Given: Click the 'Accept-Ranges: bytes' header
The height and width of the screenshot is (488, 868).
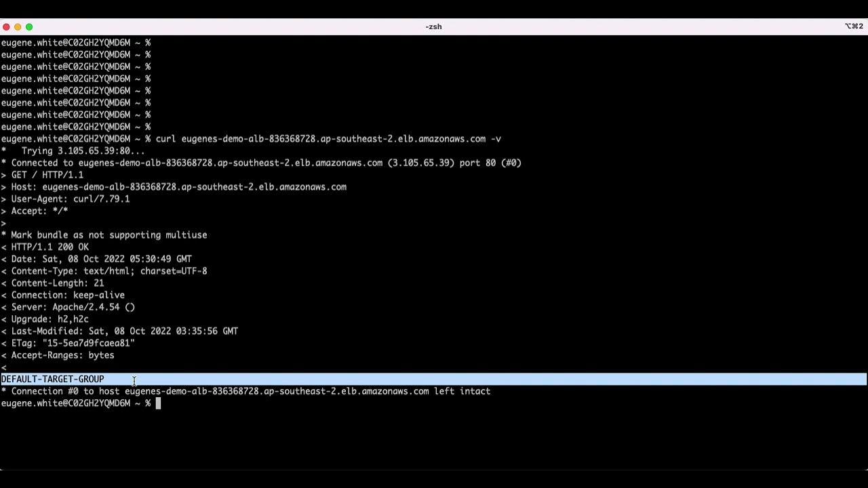Looking at the screenshot, I should tap(58, 355).
